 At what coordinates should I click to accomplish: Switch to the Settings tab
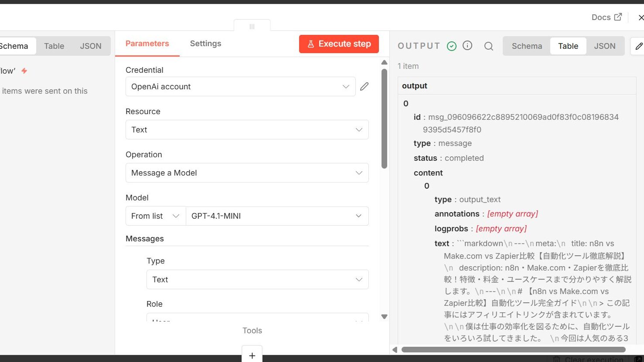(x=205, y=44)
